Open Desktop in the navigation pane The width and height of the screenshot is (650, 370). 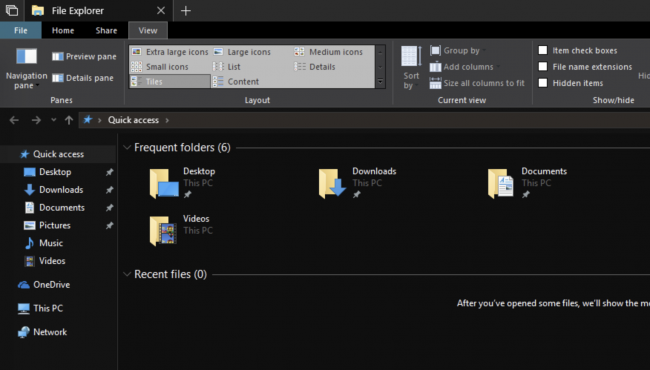[x=55, y=172]
